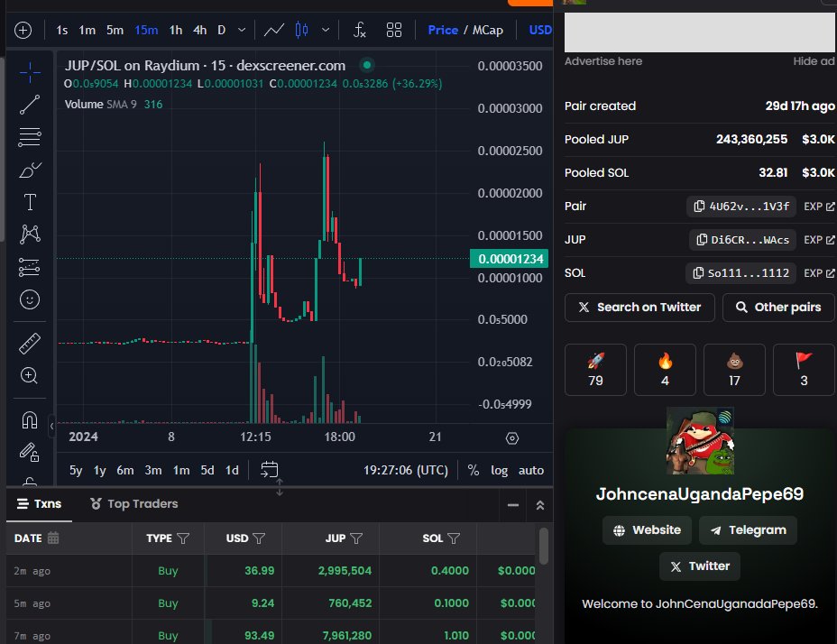
Task: Click the transactions table scrollbar
Action: (543, 546)
